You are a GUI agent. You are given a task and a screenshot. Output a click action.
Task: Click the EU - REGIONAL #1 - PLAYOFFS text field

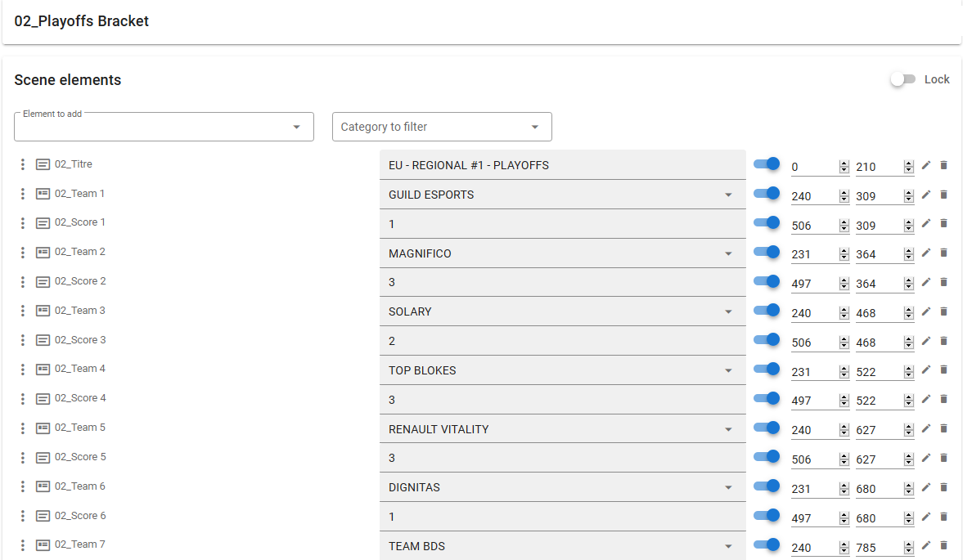click(x=562, y=165)
